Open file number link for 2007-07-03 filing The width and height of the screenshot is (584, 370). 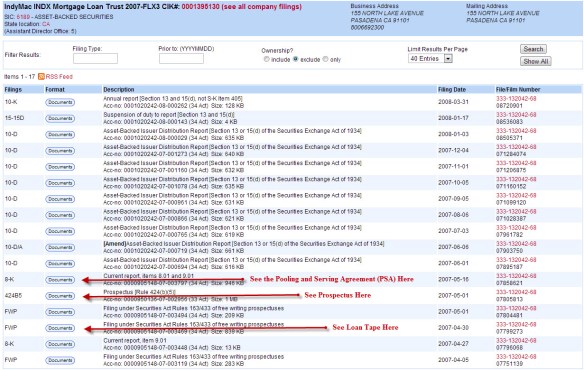point(516,228)
